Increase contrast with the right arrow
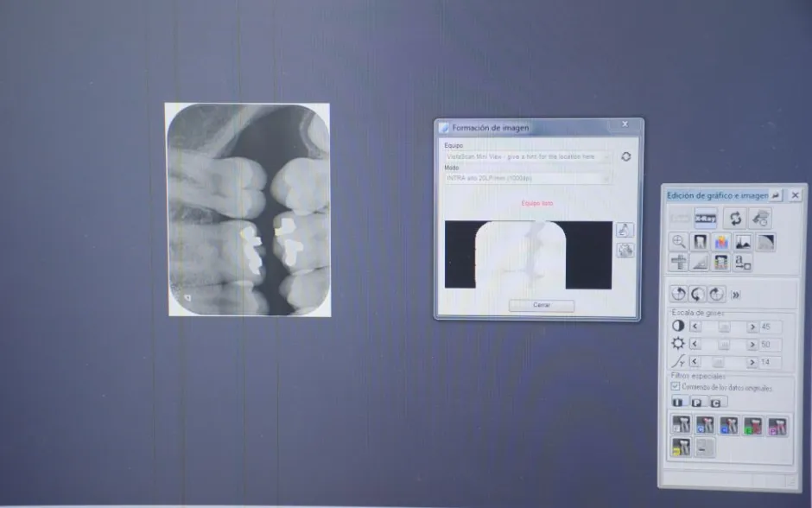This screenshot has width=812, height=508. click(x=752, y=327)
